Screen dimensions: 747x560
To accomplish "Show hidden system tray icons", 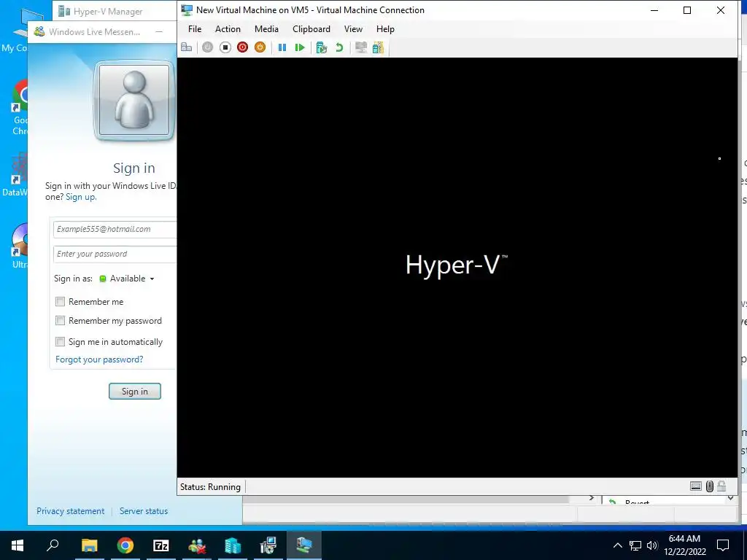I will click(617, 545).
